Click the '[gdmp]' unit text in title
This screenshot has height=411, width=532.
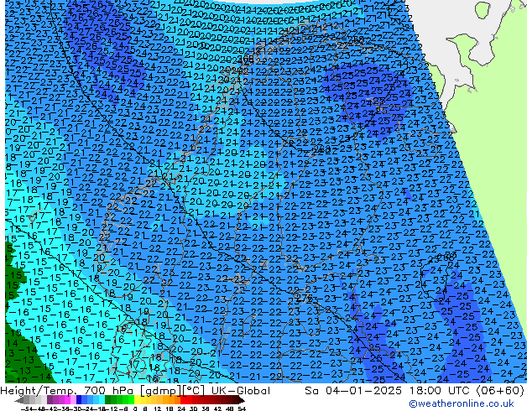[162, 391]
